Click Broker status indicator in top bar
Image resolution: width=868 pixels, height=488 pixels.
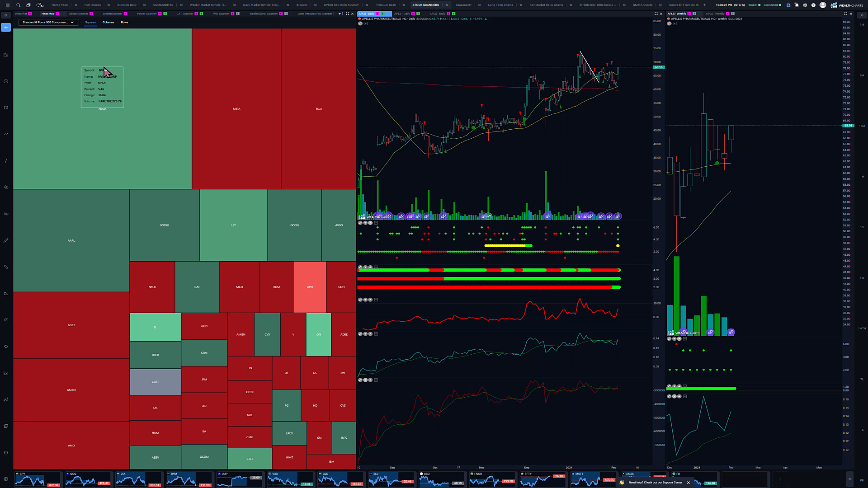(754, 5)
